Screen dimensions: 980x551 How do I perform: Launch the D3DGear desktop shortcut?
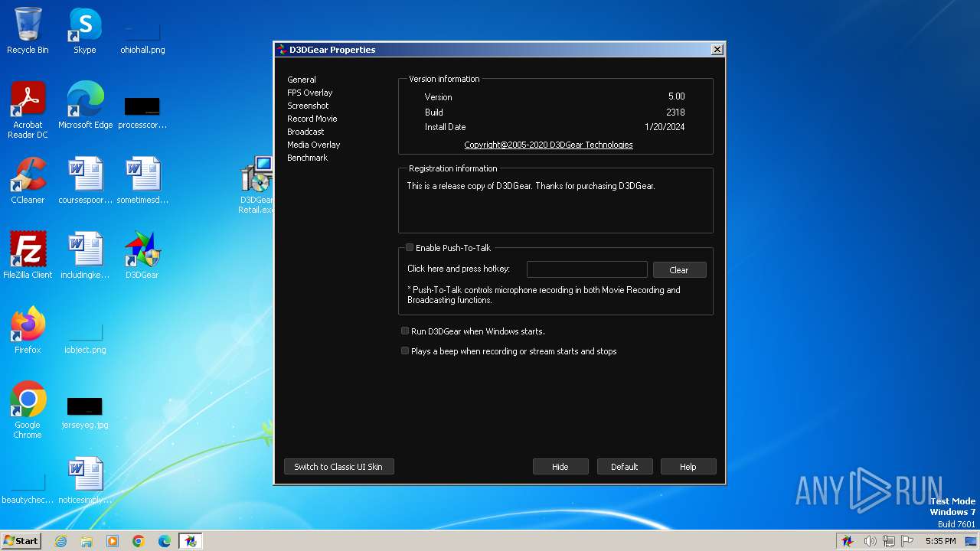pos(142,256)
